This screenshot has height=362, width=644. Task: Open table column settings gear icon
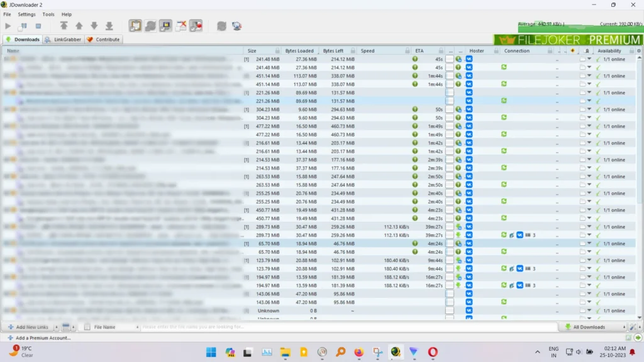(x=639, y=51)
